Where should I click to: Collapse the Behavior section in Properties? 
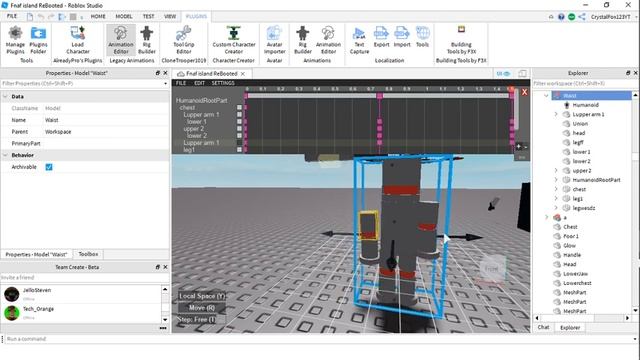(5, 155)
